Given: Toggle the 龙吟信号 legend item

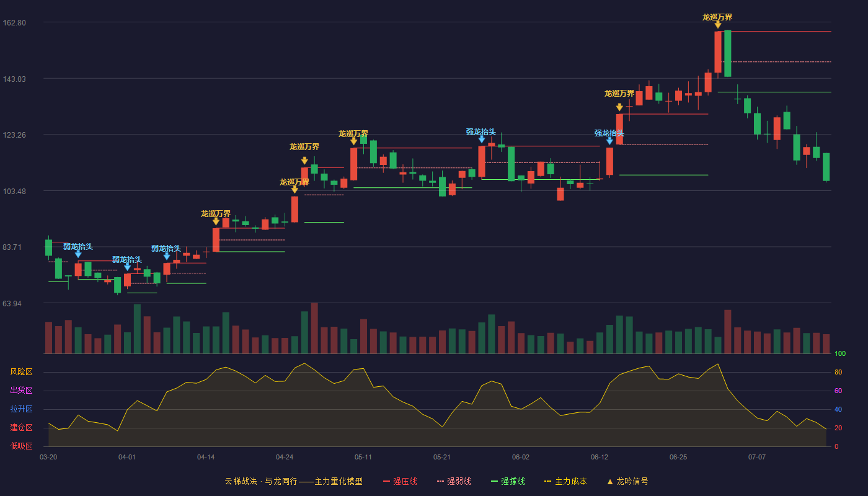Looking at the screenshot, I should pos(627,481).
